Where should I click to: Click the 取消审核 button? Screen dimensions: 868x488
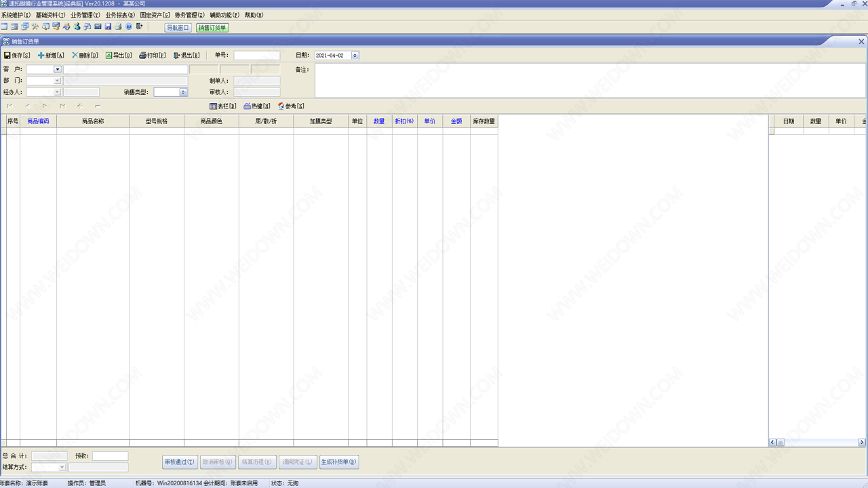tap(218, 462)
